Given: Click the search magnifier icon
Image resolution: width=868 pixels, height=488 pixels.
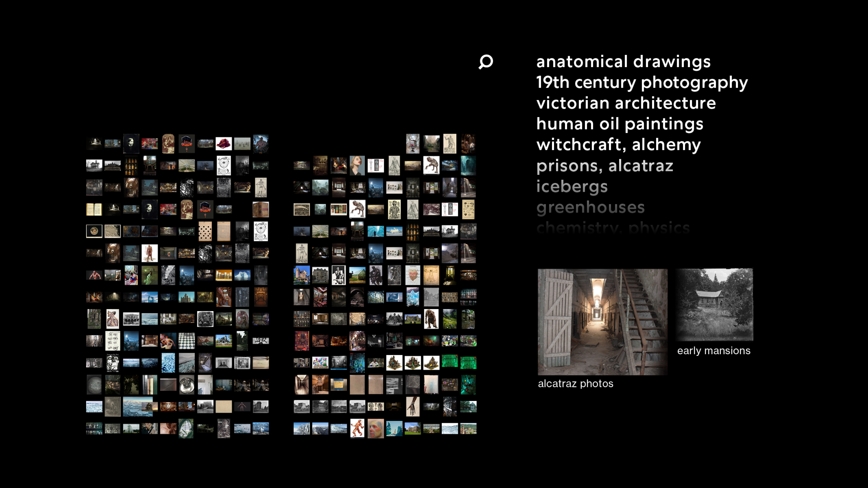Looking at the screenshot, I should tap(486, 62).
